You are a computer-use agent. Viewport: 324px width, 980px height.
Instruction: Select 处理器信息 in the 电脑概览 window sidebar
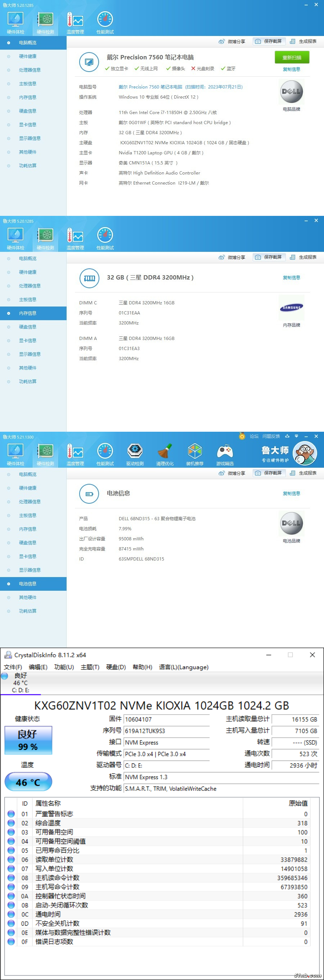tap(33, 70)
